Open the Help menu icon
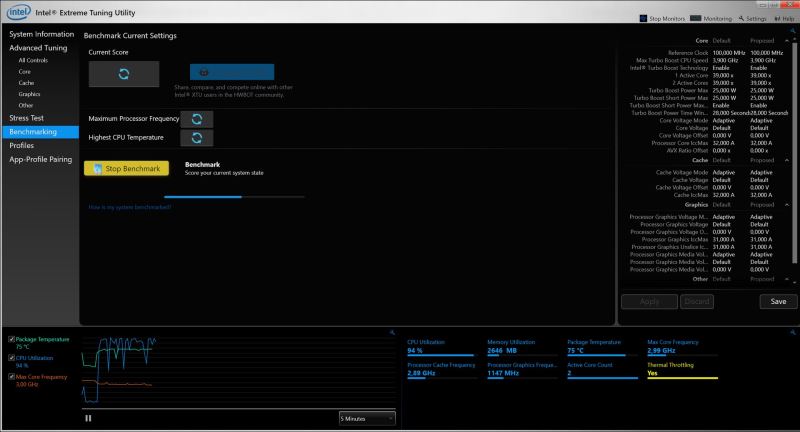 coord(778,18)
